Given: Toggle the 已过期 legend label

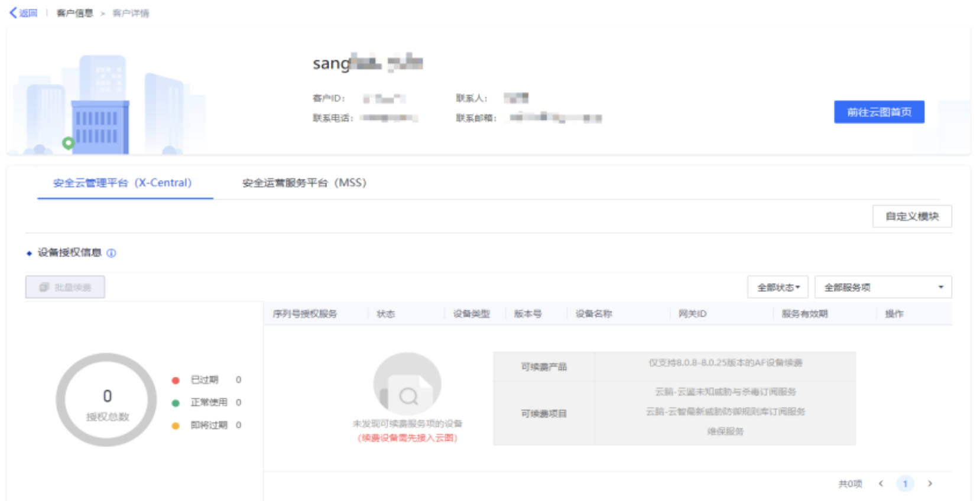Looking at the screenshot, I should (x=205, y=380).
